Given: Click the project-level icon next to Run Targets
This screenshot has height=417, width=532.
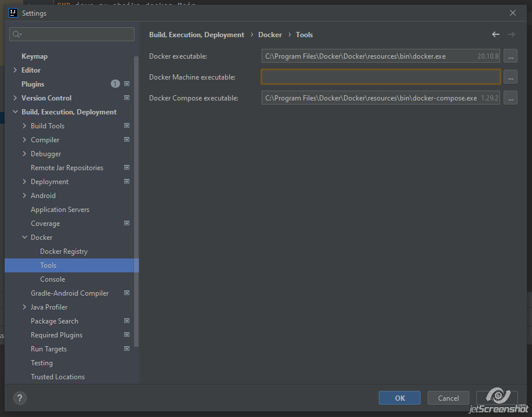Looking at the screenshot, I should (x=126, y=348).
